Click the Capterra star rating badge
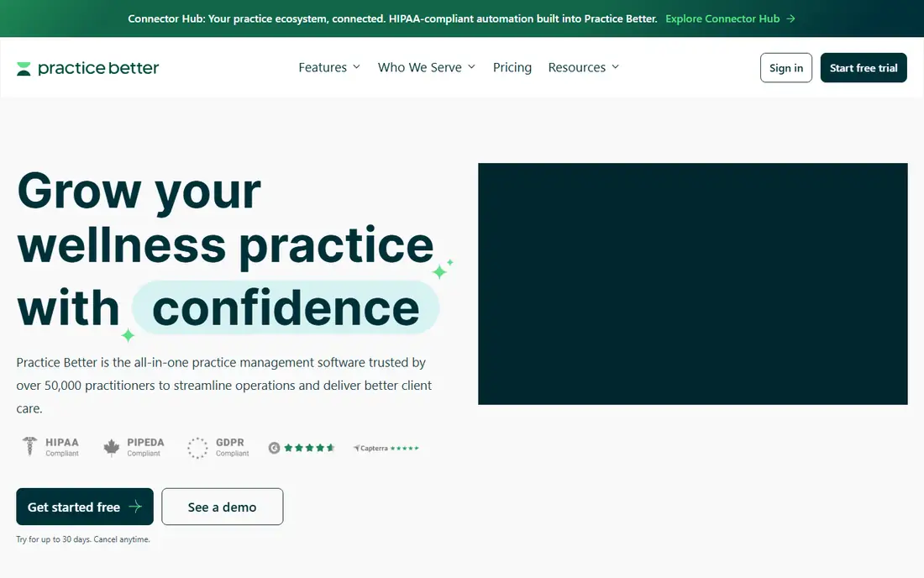 [x=386, y=448]
